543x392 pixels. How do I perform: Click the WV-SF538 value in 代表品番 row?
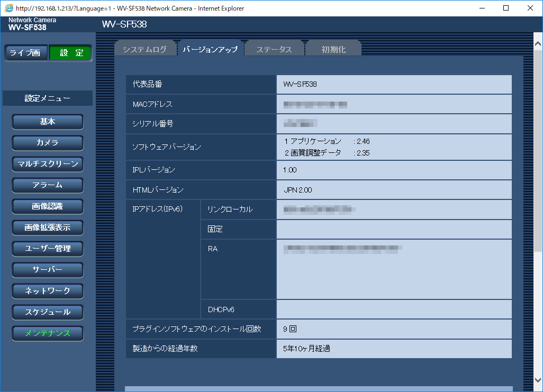tap(300, 84)
